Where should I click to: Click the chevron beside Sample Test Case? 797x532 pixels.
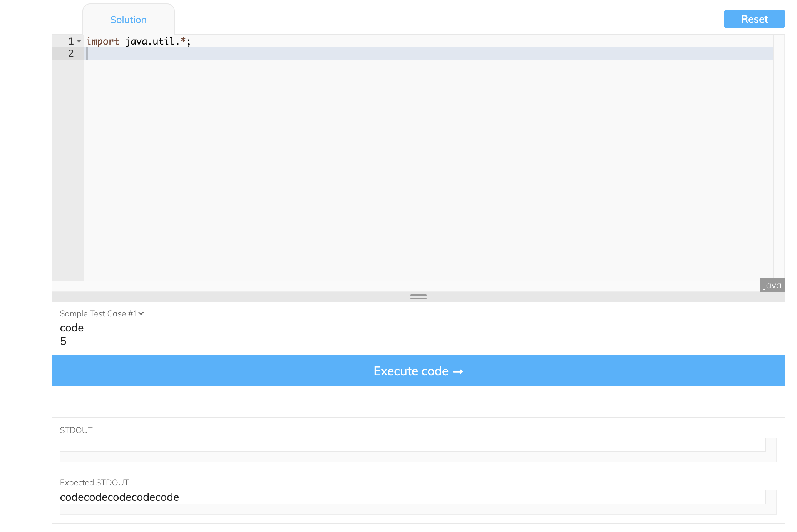(x=141, y=314)
